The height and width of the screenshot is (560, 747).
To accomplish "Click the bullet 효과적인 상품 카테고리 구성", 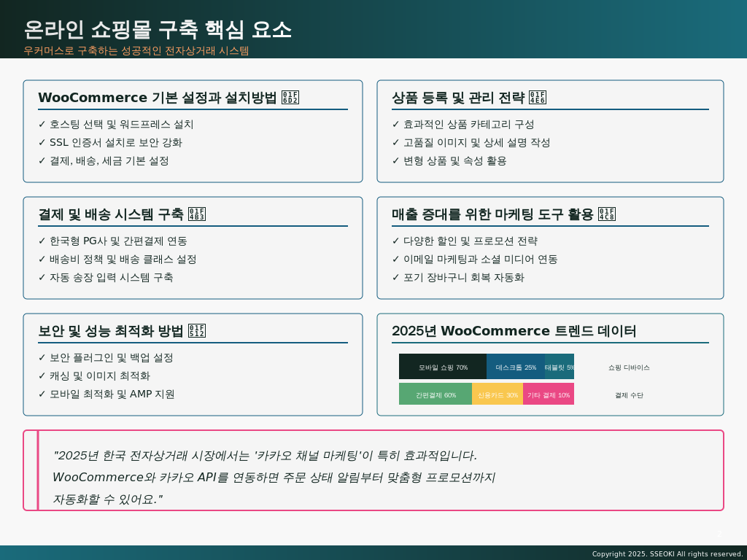I will (x=463, y=124).
